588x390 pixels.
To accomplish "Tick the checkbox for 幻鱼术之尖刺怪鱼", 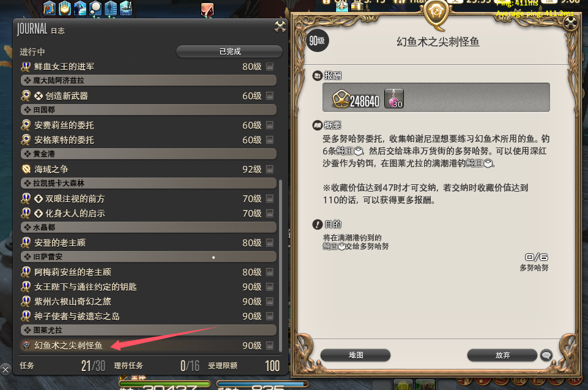I will [x=270, y=345].
